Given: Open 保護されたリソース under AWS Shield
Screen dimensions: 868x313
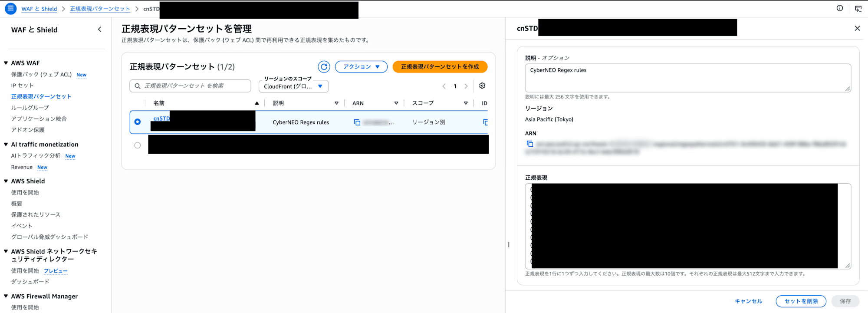Looking at the screenshot, I should click(x=36, y=215).
